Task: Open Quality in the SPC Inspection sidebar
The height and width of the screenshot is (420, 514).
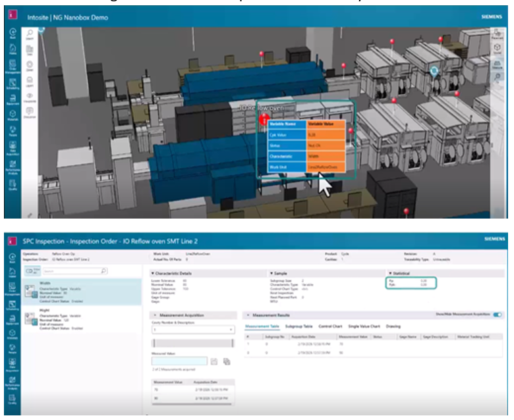Action: point(13,400)
